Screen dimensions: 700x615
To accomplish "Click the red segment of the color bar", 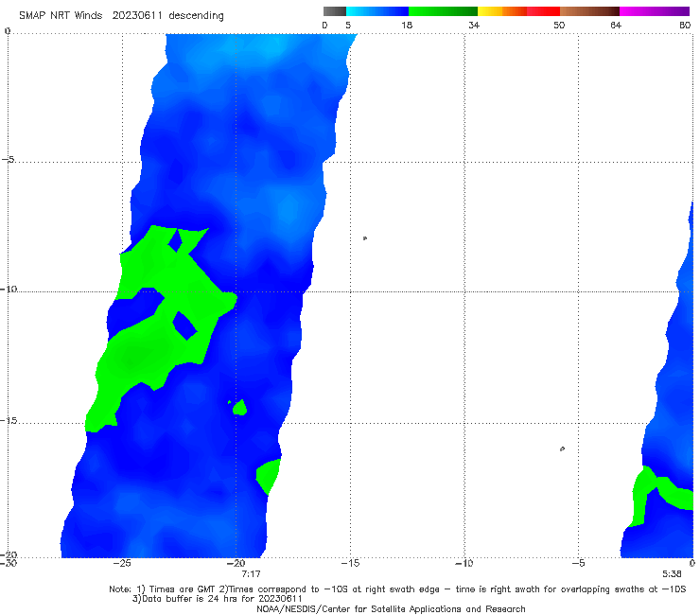I will [543, 11].
